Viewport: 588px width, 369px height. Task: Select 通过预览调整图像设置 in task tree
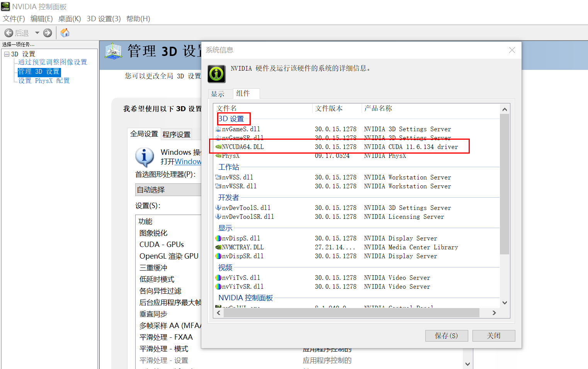coord(53,62)
